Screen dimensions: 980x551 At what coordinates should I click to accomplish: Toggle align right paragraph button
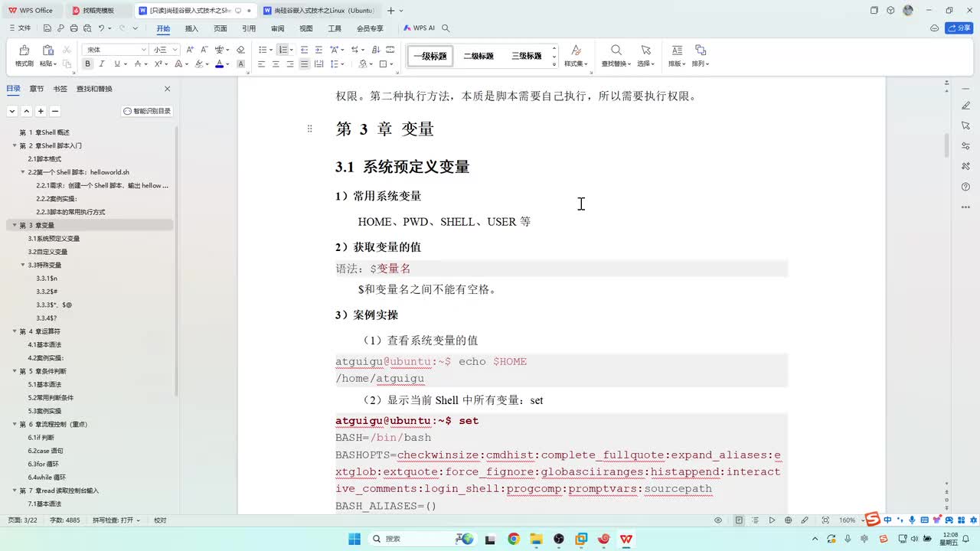pos(290,64)
